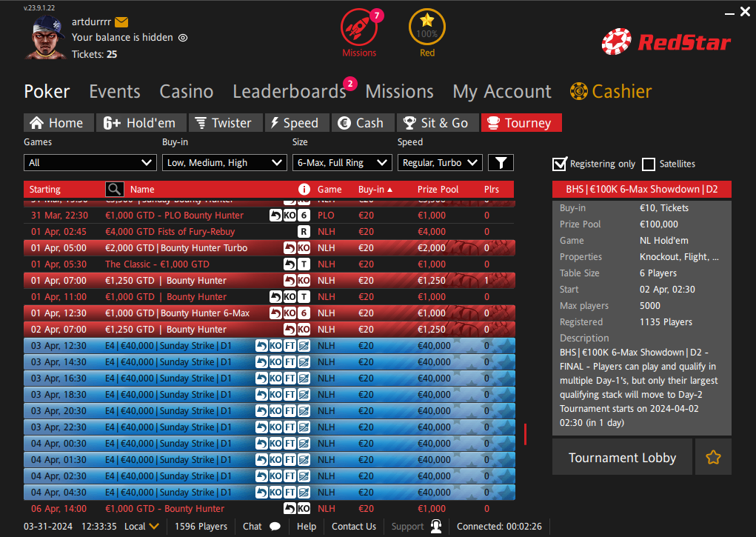
Task: Open the Games dropdown showing All
Action: (x=90, y=163)
